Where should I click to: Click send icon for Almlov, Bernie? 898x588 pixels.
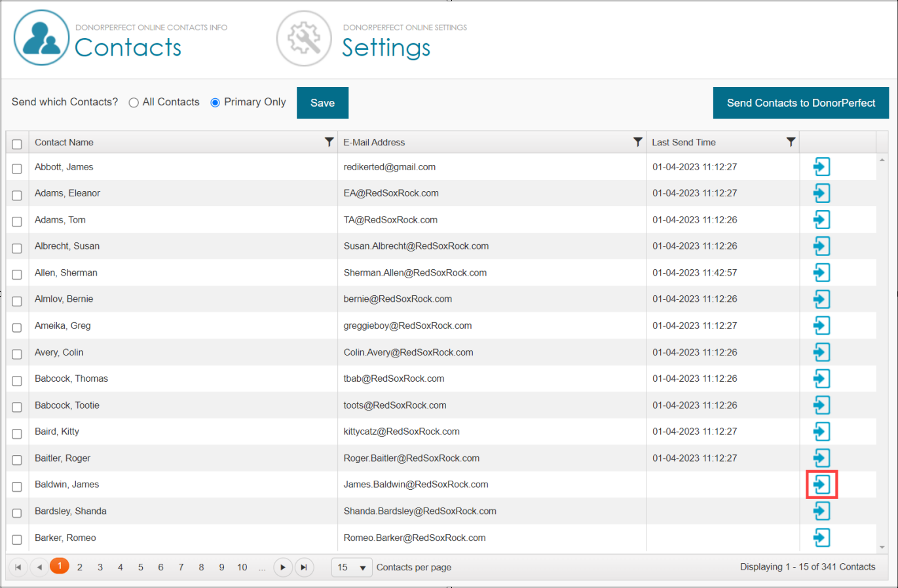[x=821, y=299]
